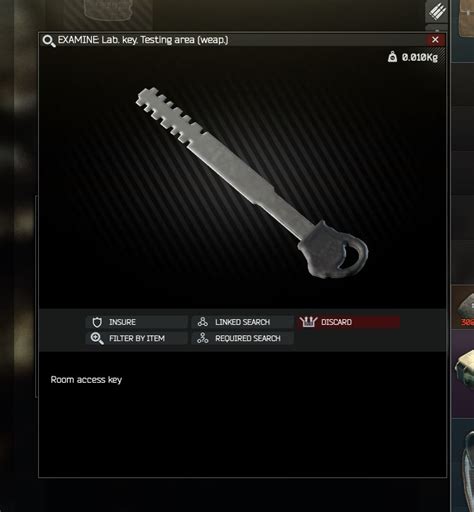This screenshot has width=474, height=512.
Task: Click the Discard trash icon
Action: 308,322
